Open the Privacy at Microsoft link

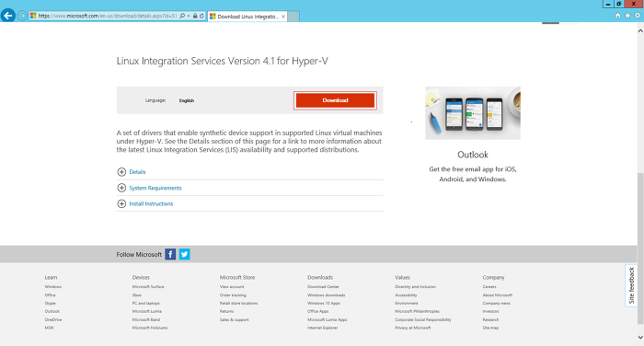tap(413, 328)
